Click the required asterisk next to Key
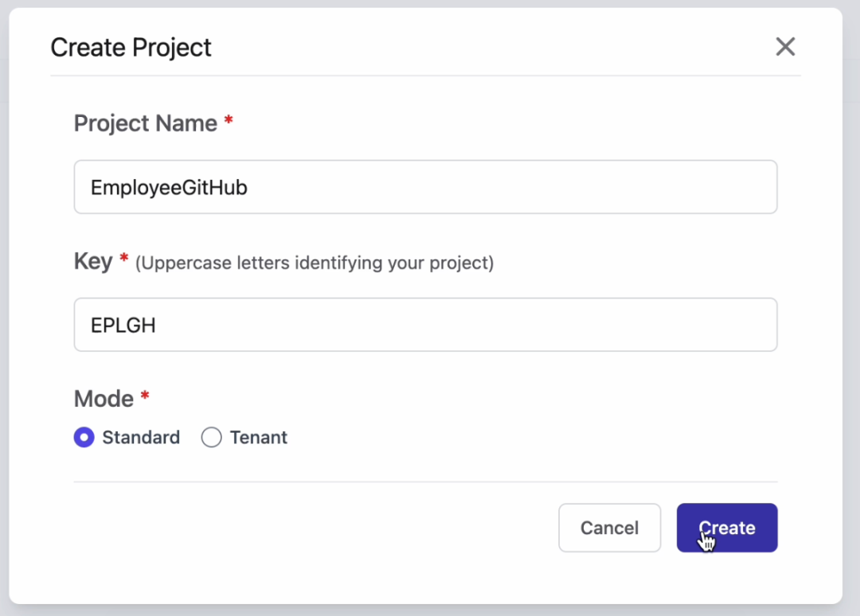The height and width of the screenshot is (616, 860). (123, 258)
